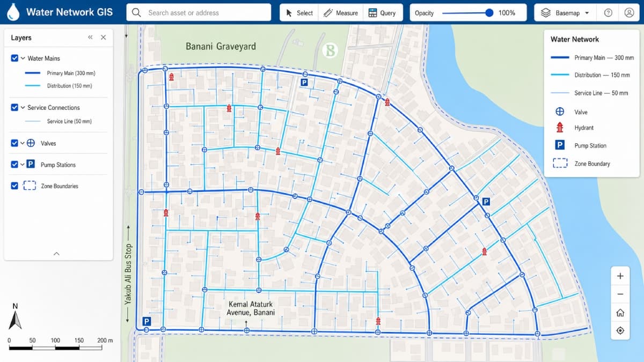This screenshot has height=362, width=644.
Task: Click the Banani Graveyard map label
Action: [221, 47]
